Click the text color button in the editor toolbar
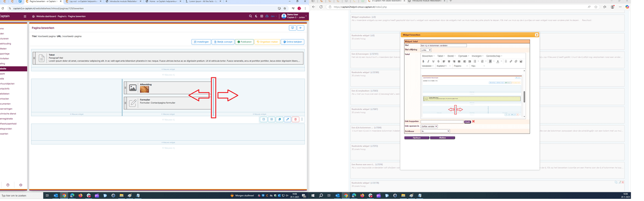 (498, 62)
